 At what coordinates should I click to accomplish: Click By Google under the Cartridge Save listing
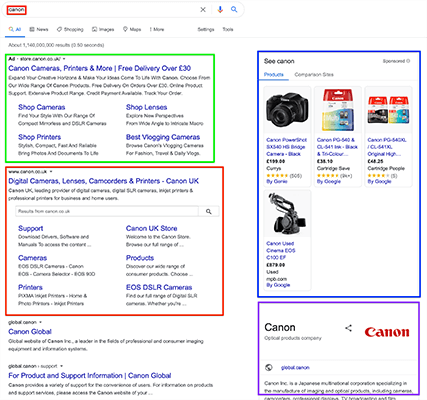point(328,182)
